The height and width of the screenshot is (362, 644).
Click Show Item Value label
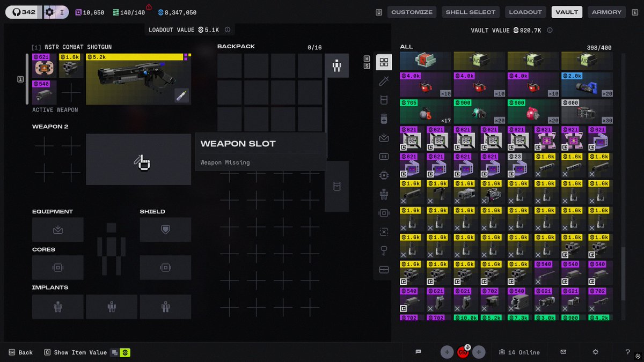coord(80,352)
